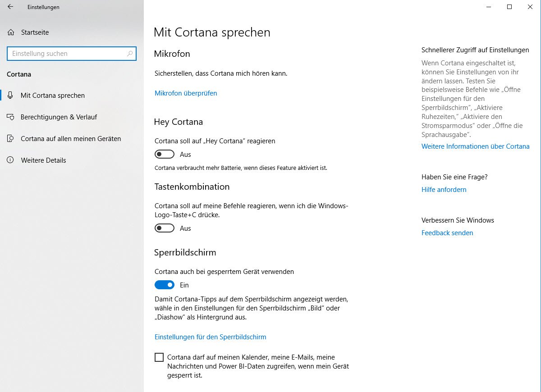Click the Berechtigungen & Verlauf icon
The image size is (541, 392).
click(x=11, y=117)
